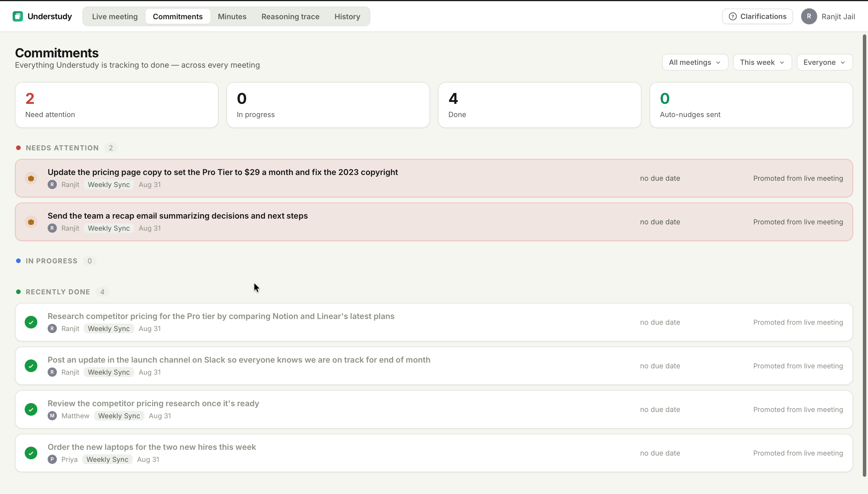Click the question mark icon in Clarifications
This screenshot has width=868, height=494.
click(733, 16)
